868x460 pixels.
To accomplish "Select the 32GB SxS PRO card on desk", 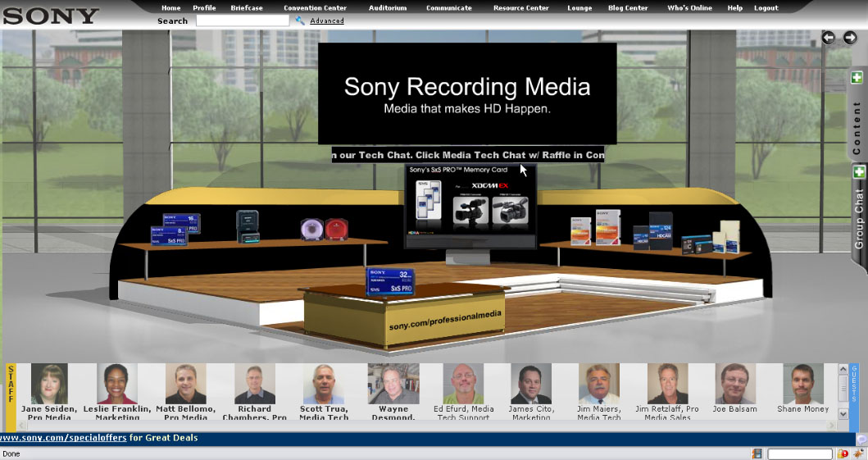I will (x=390, y=281).
